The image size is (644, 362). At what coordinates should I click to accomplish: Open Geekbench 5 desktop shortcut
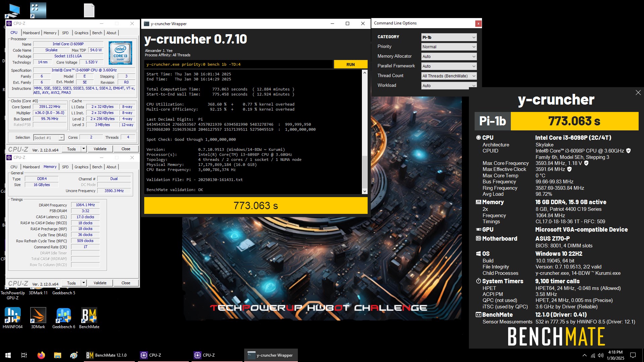click(x=64, y=293)
